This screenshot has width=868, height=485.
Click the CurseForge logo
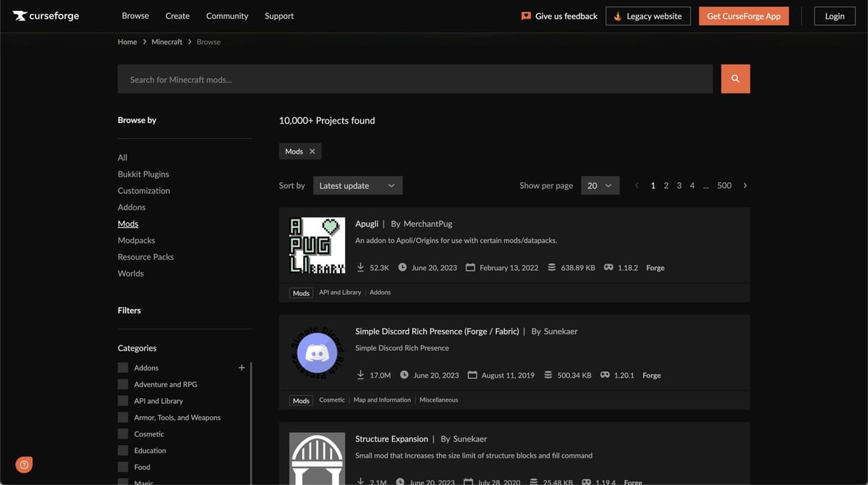point(46,16)
